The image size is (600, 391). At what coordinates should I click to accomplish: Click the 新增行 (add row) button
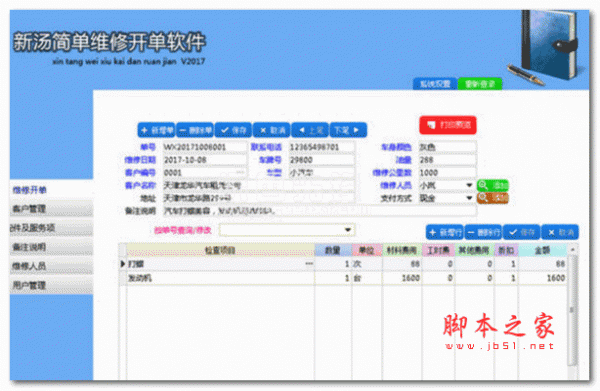pos(444,232)
